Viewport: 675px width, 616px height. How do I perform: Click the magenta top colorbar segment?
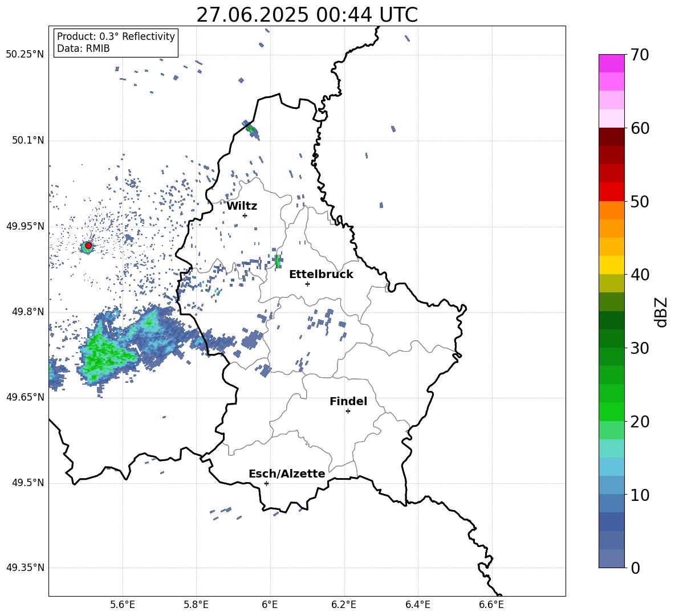pos(611,63)
